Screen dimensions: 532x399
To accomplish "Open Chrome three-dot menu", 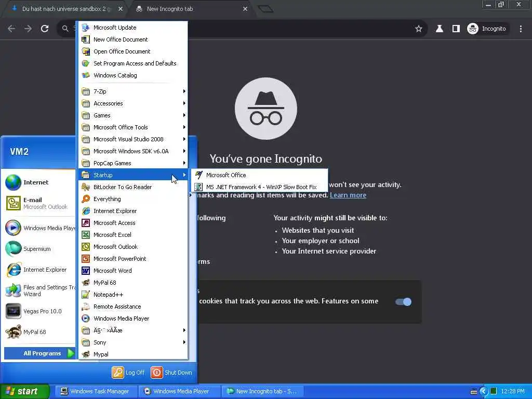I will 521,29.
